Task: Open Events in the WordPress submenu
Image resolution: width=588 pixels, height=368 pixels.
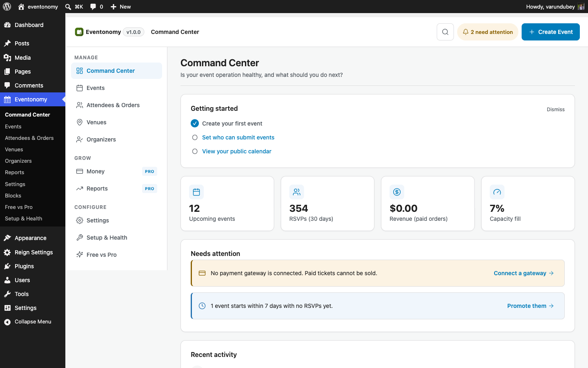Action: pos(13,127)
